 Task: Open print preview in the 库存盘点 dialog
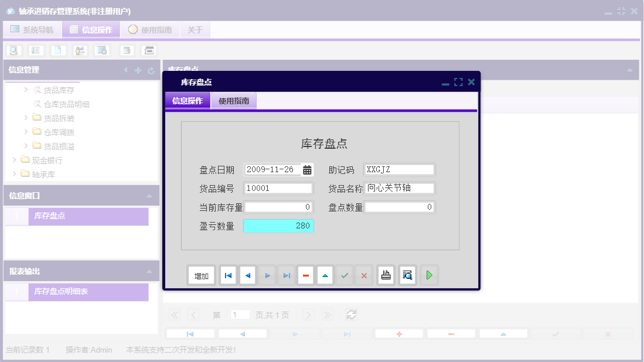click(407, 275)
